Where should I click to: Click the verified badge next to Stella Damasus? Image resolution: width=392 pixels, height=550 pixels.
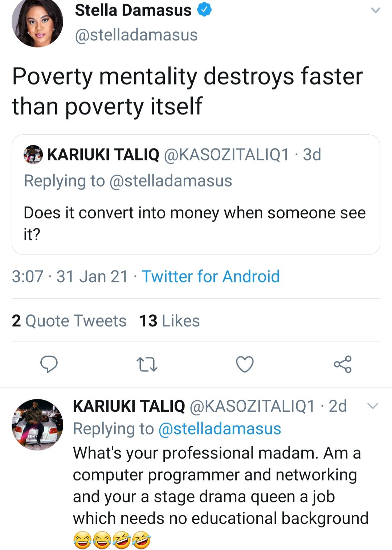coord(204,10)
